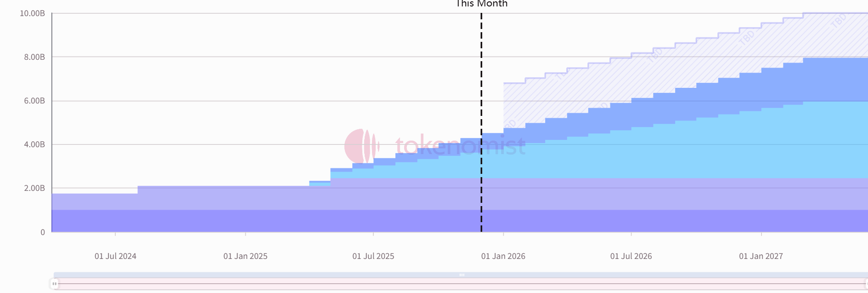Viewport: 868px width, 293px height.
Task: Click the left handle of the range slider
Action: pos(54,284)
